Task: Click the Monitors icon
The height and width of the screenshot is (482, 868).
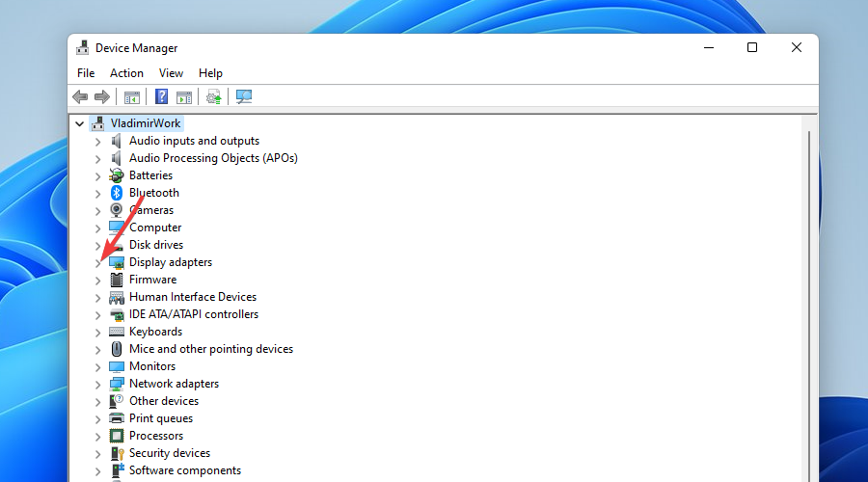Action: [x=117, y=366]
